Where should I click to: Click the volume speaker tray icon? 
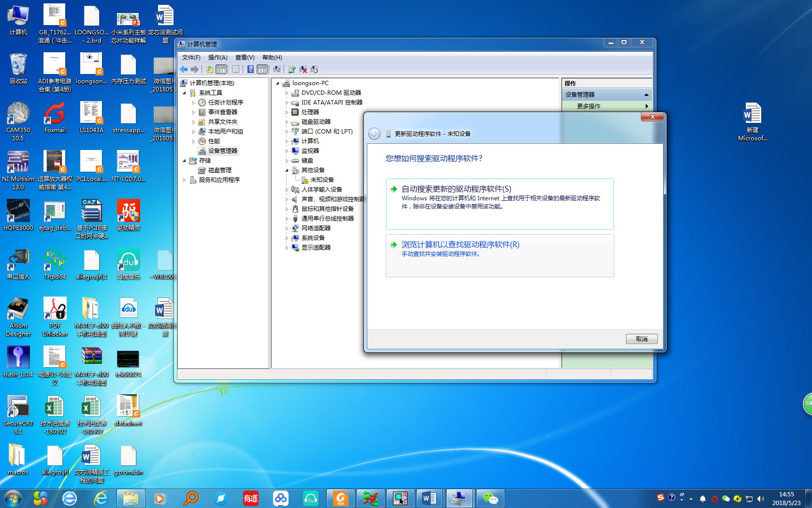(761, 498)
